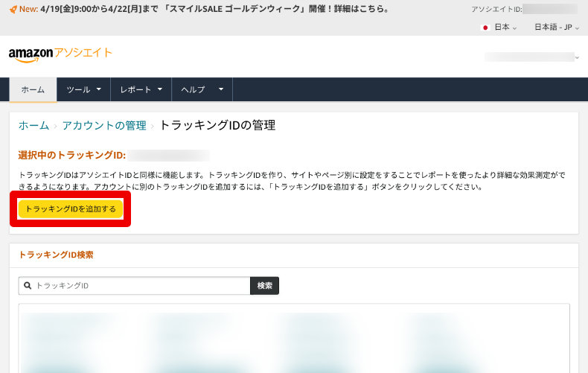Viewport: 588px width, 373px height.
Task: Open the 日本 country dropdown
Action: click(x=505, y=28)
